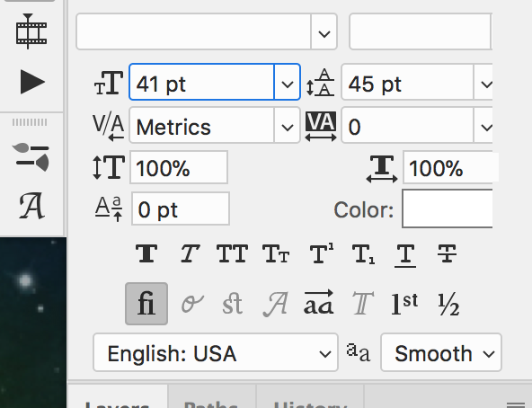Image resolution: width=532 pixels, height=408 pixels.
Task: Apply Subscript text style
Action: click(363, 254)
